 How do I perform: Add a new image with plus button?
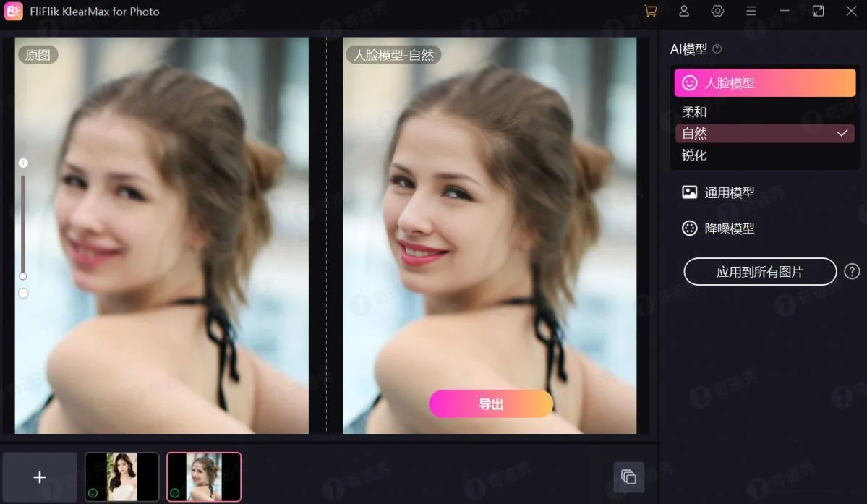[40, 477]
